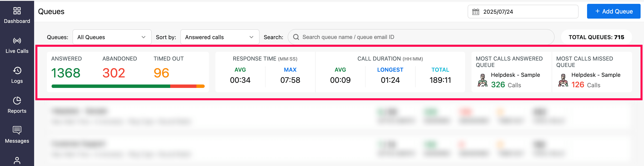Click the user profile icon in sidebar
Image resolution: width=644 pixels, height=166 pixels.
point(17,160)
